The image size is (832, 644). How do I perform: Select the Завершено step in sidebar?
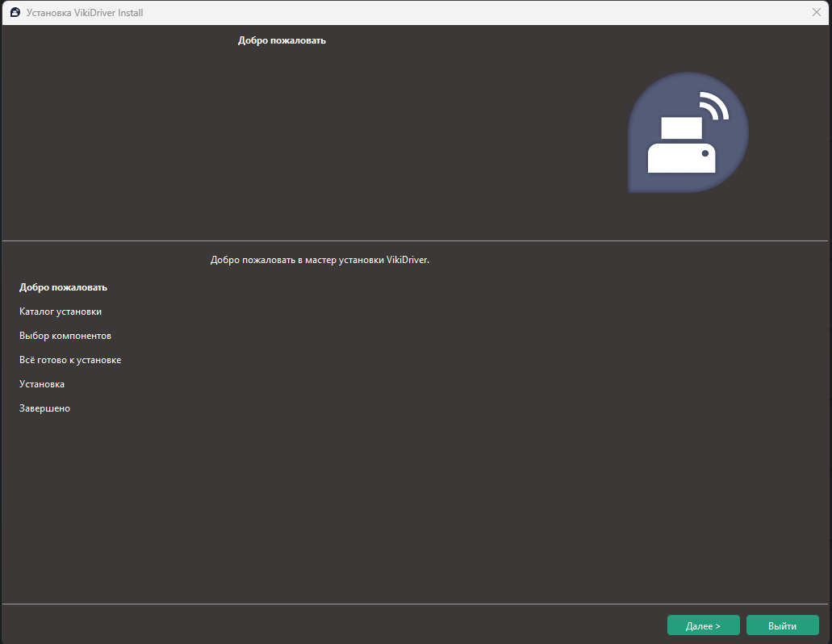44,408
